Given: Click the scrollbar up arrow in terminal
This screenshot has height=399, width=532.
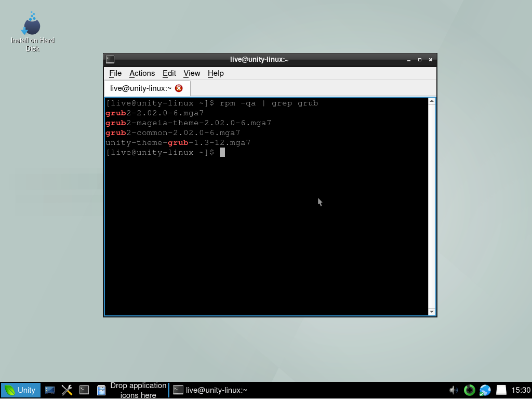Looking at the screenshot, I should click(x=432, y=101).
